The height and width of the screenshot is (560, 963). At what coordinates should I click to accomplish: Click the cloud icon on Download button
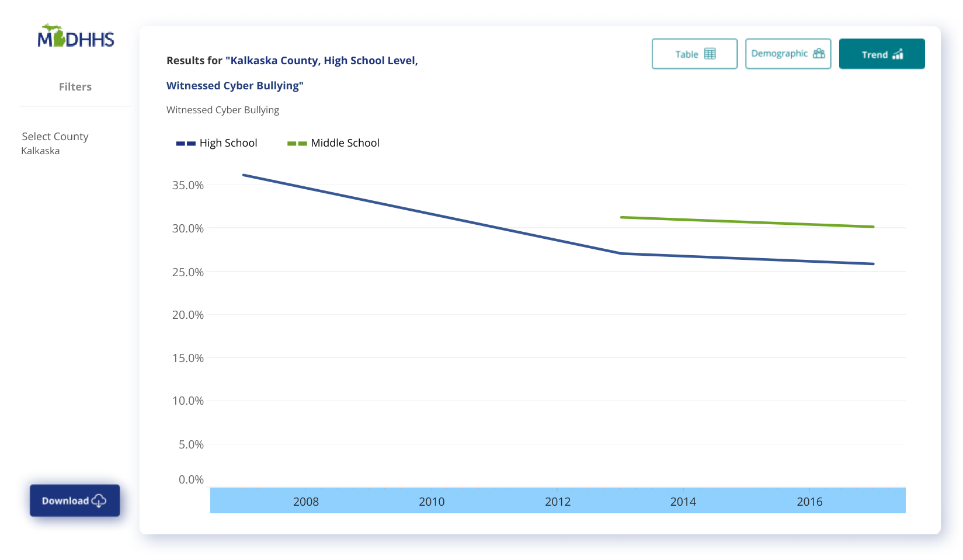99,500
